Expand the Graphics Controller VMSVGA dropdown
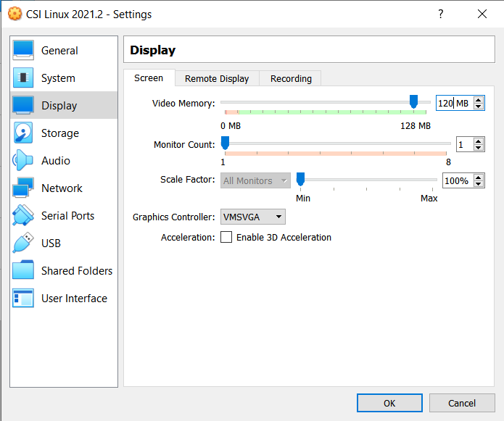504x421 pixels. [252, 217]
